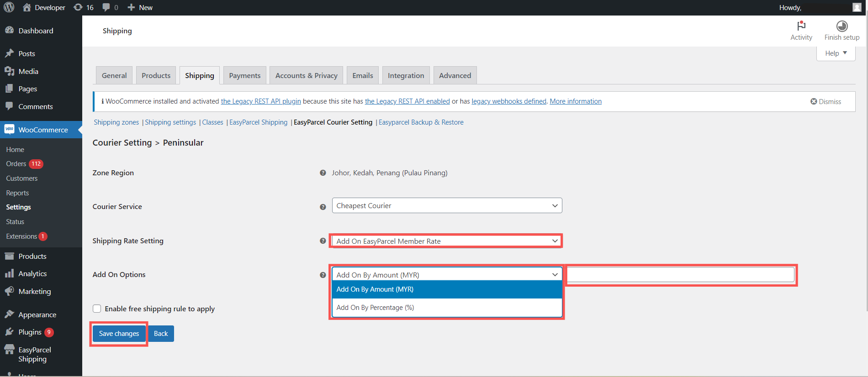This screenshot has width=868, height=377.
Task: Open the Developer site home icon
Action: coord(27,7)
